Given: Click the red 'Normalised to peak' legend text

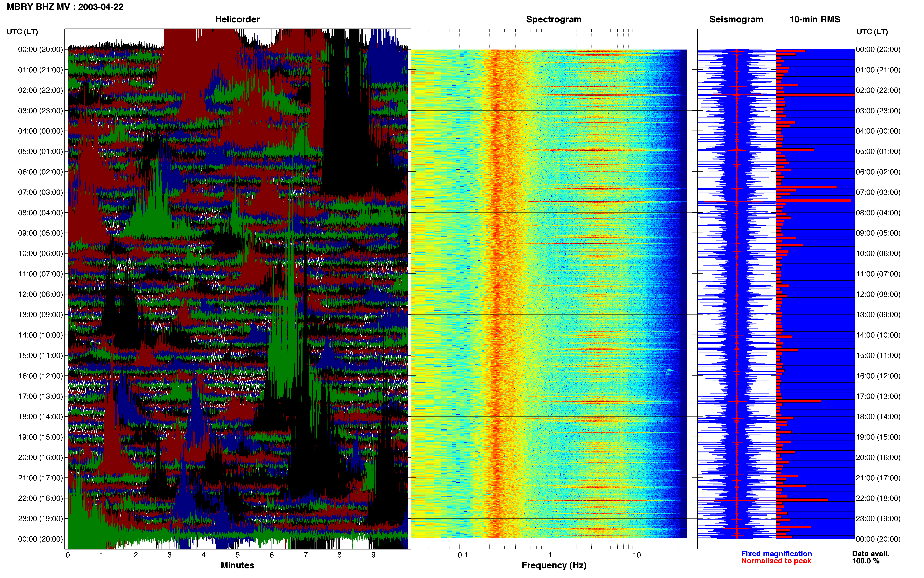Looking at the screenshot, I should [776, 561].
